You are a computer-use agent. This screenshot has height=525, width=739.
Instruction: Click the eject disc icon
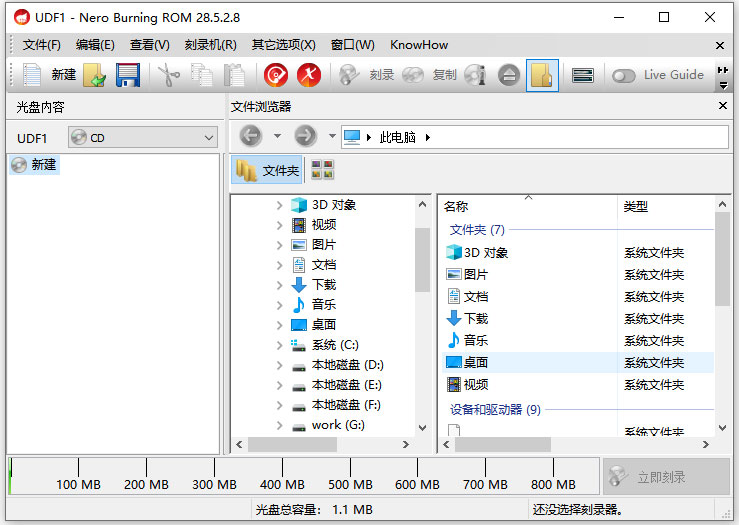(509, 75)
